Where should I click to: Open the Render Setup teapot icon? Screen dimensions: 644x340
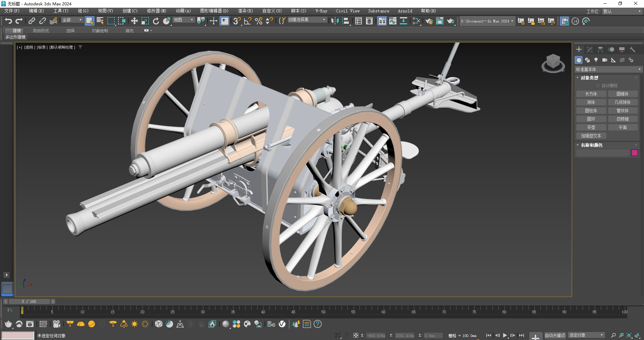429,21
